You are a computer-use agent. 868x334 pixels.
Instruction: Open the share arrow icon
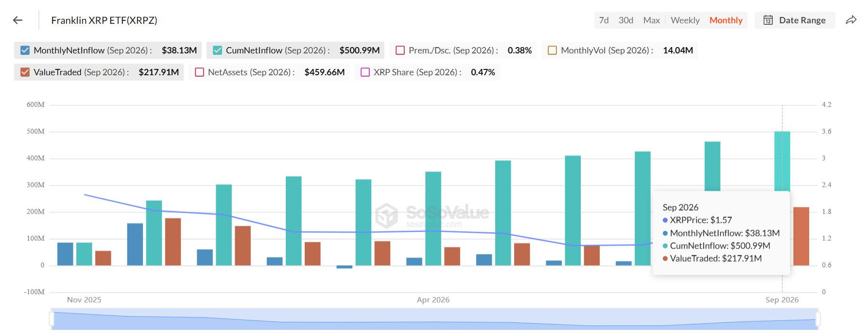(x=851, y=20)
